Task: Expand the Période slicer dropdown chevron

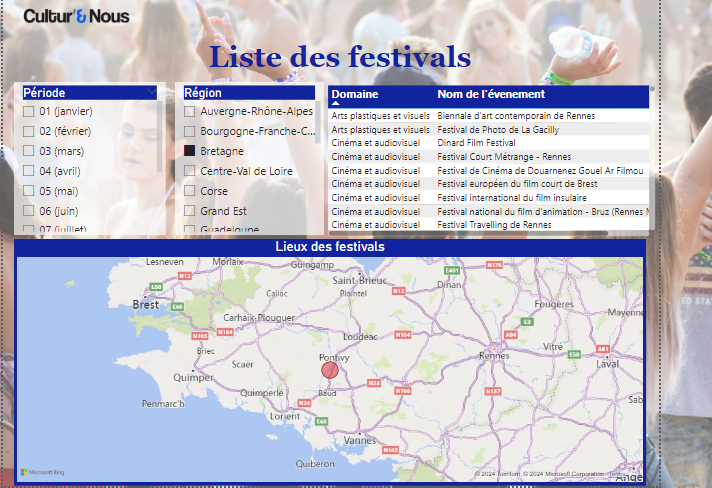Action: click(151, 92)
